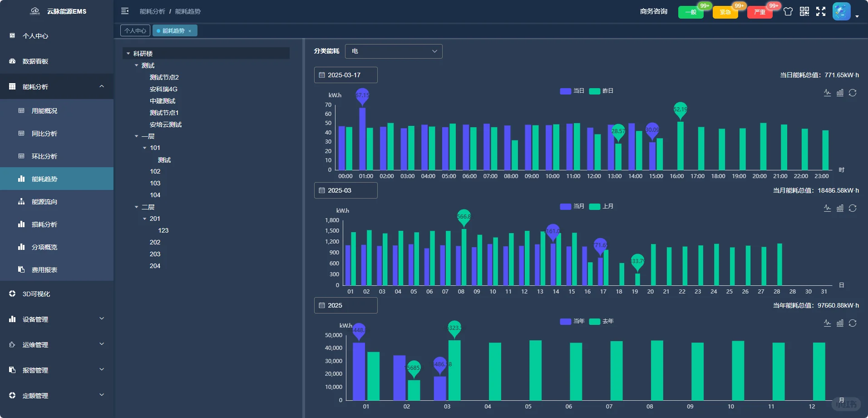Screen dimensions: 868x418
Task: Click the 商务咨询 link
Action: [654, 11]
